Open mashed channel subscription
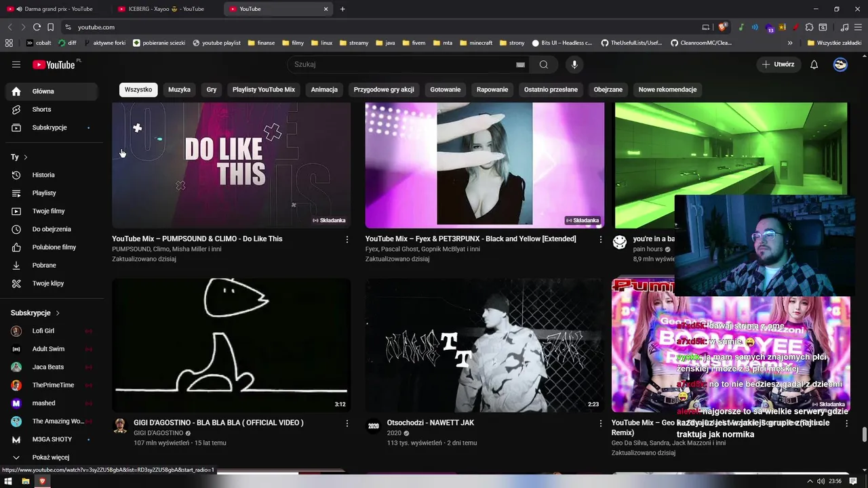 pos(52,403)
